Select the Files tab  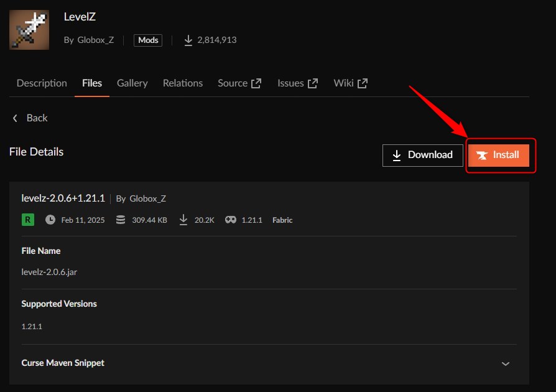tap(92, 83)
